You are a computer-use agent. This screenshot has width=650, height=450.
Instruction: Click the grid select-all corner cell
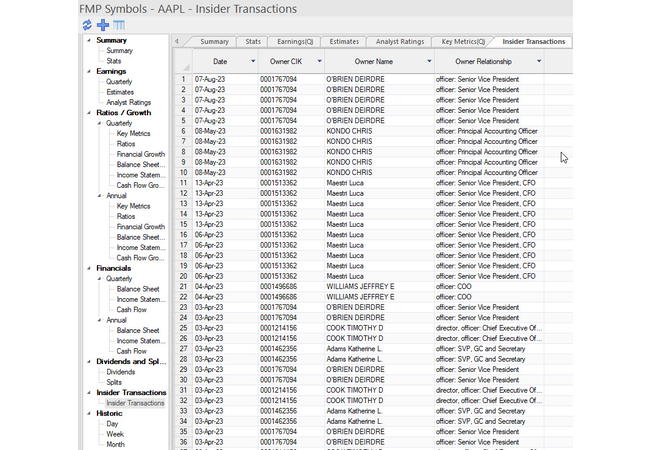click(183, 61)
